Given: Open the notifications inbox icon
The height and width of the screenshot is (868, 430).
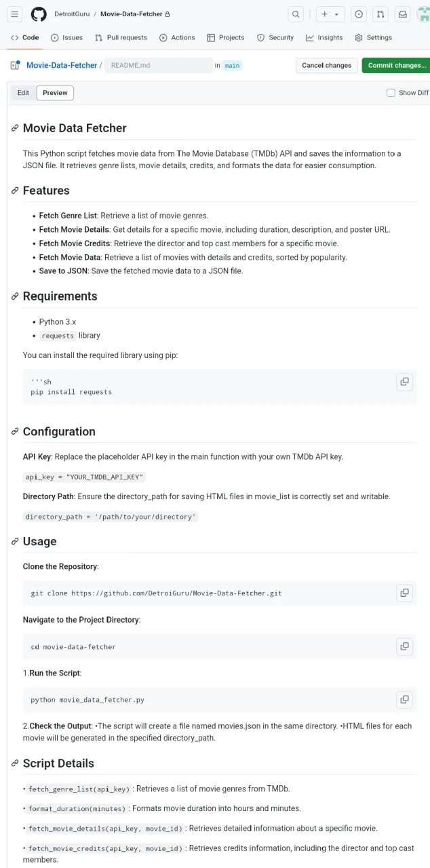Looking at the screenshot, I should point(402,14).
